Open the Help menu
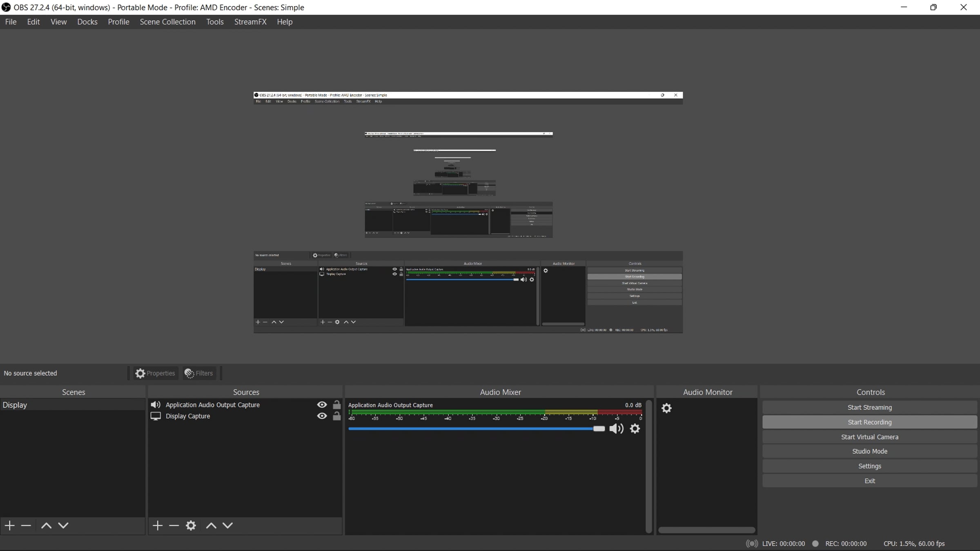This screenshot has height=551, width=980. click(x=285, y=22)
